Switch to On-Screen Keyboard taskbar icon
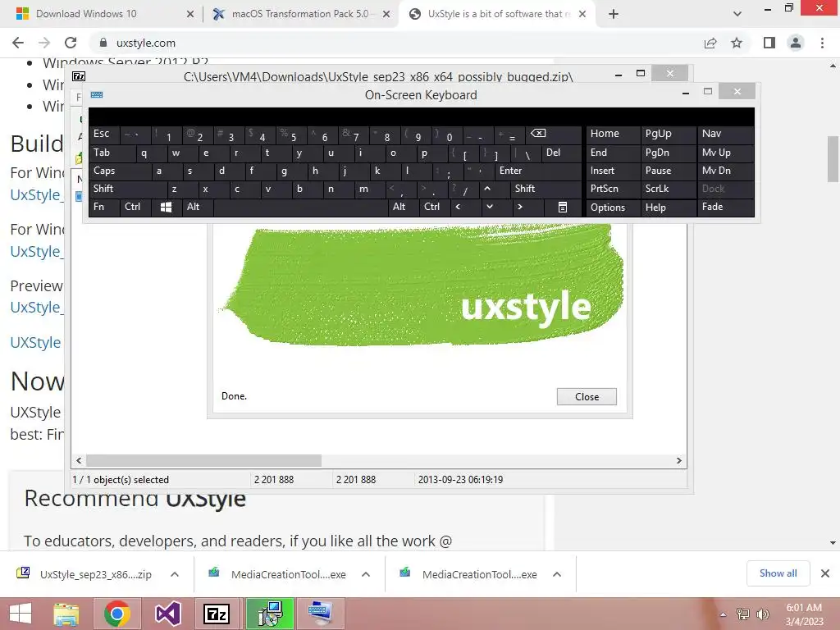This screenshot has width=840, height=630. click(x=321, y=614)
